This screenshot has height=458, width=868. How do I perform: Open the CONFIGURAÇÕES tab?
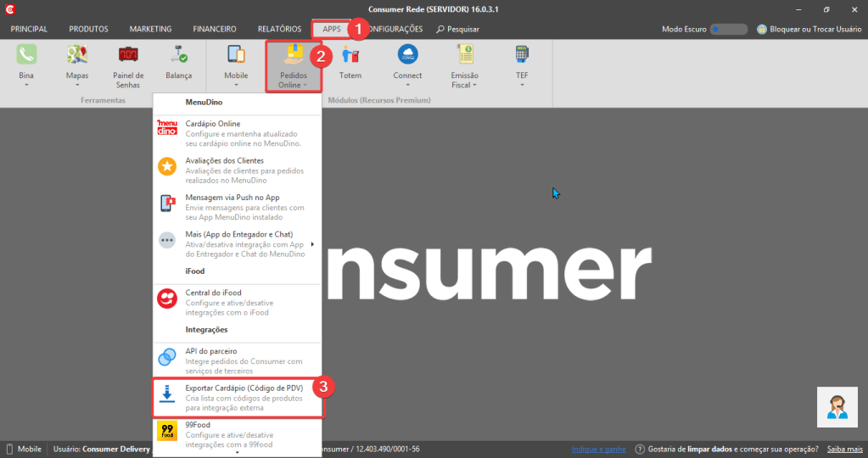click(395, 29)
